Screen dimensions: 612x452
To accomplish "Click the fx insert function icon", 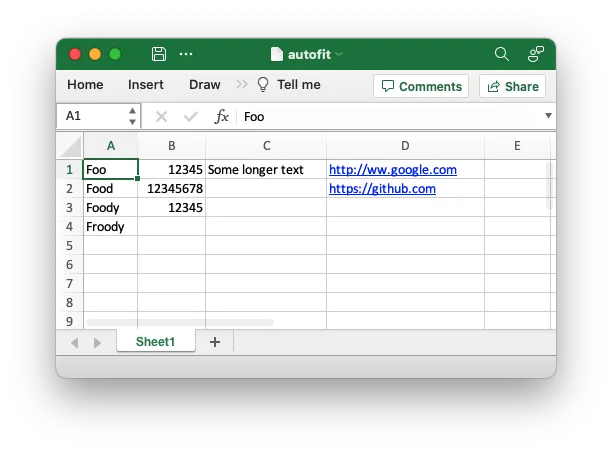I will [x=221, y=116].
